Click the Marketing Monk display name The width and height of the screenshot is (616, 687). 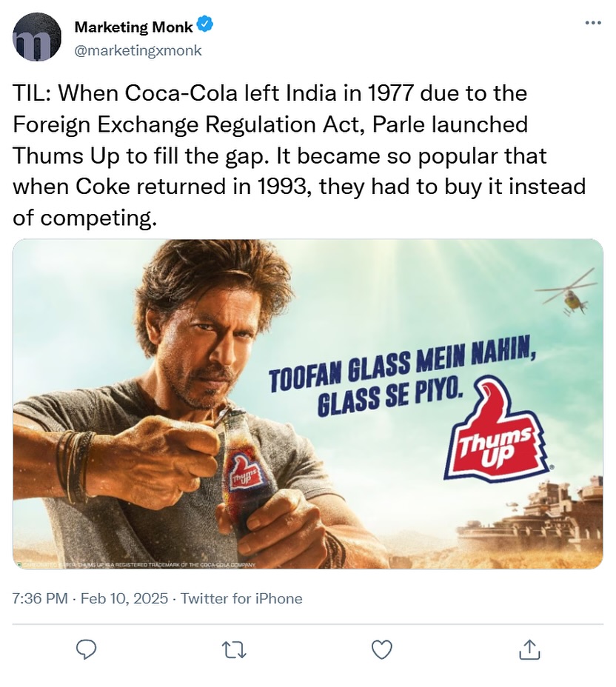pyautogui.click(x=133, y=27)
